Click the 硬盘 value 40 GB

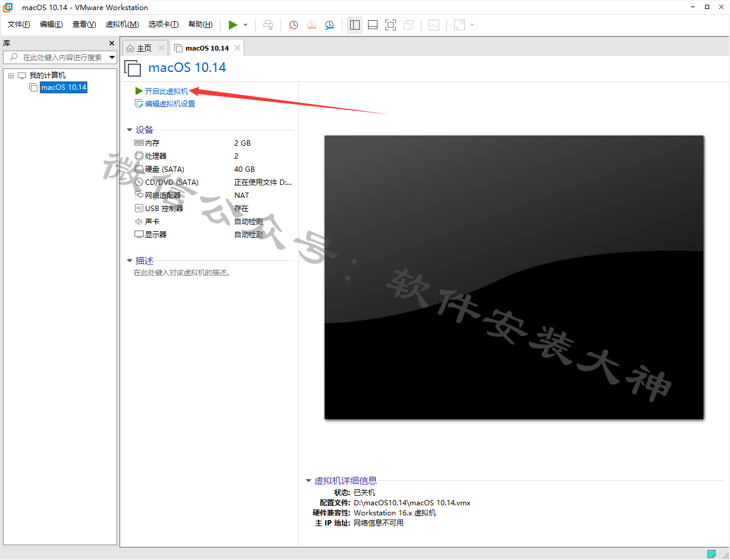click(x=244, y=169)
